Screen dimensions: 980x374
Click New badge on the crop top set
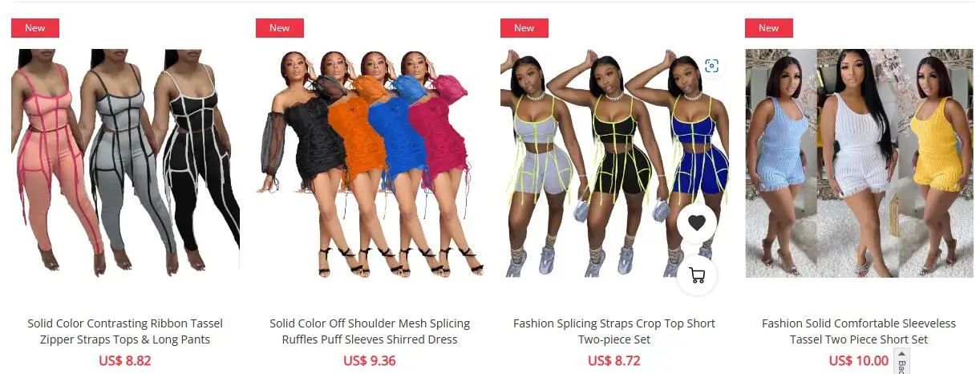coord(524,28)
